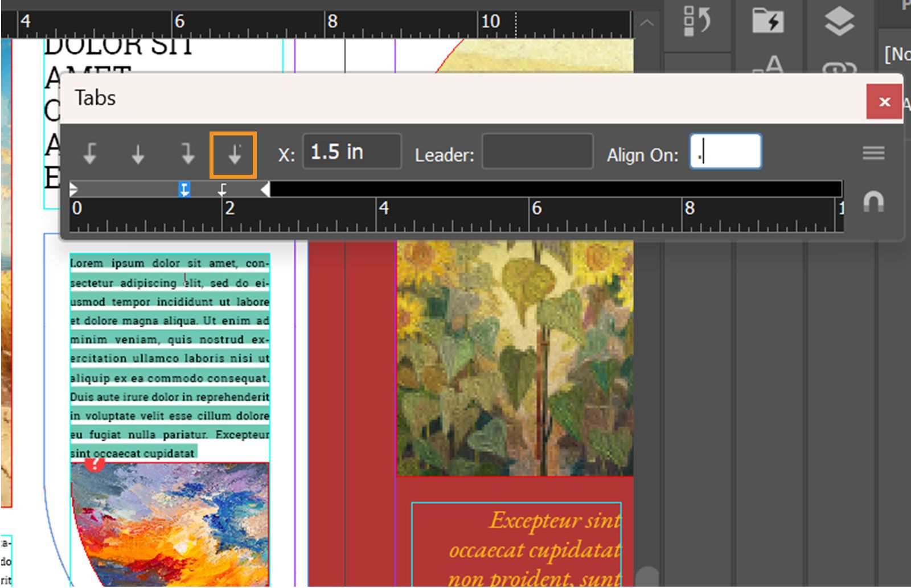Open the CC Libraries panel icon
Viewport: 911px width, 588px height.
(x=768, y=22)
